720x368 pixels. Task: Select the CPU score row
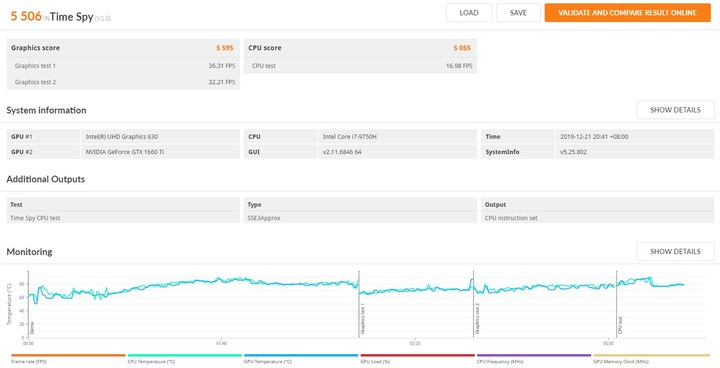click(x=360, y=48)
